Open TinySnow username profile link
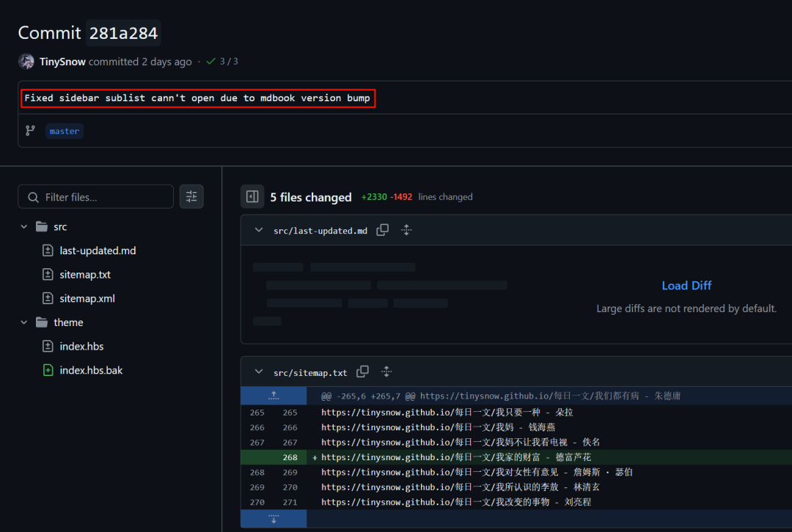The width and height of the screenshot is (792, 532). [x=62, y=62]
